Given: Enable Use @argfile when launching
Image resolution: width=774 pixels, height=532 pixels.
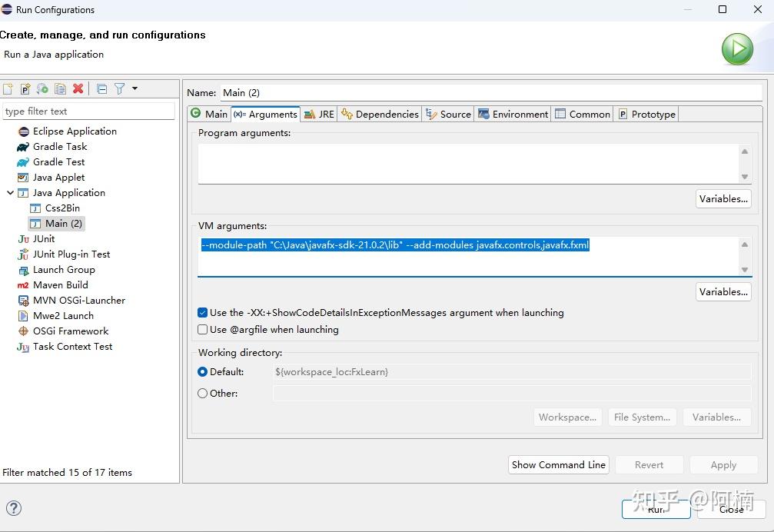Looking at the screenshot, I should tap(203, 330).
